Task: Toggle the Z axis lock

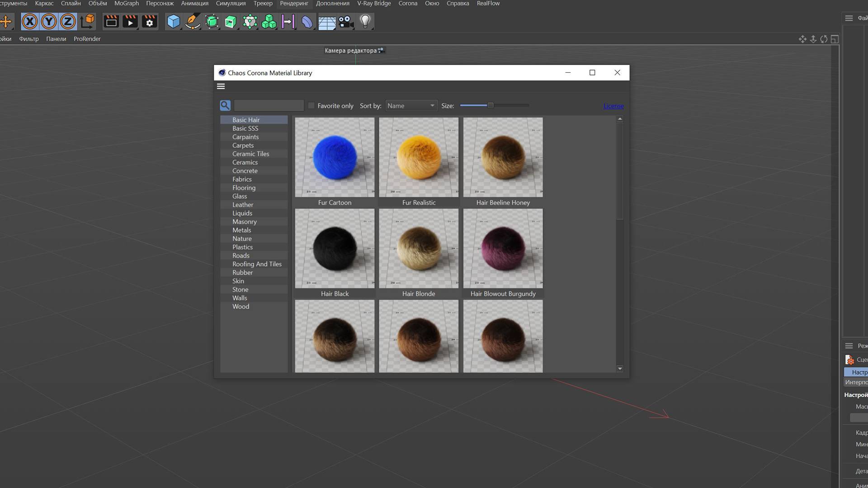Action: click(x=68, y=21)
